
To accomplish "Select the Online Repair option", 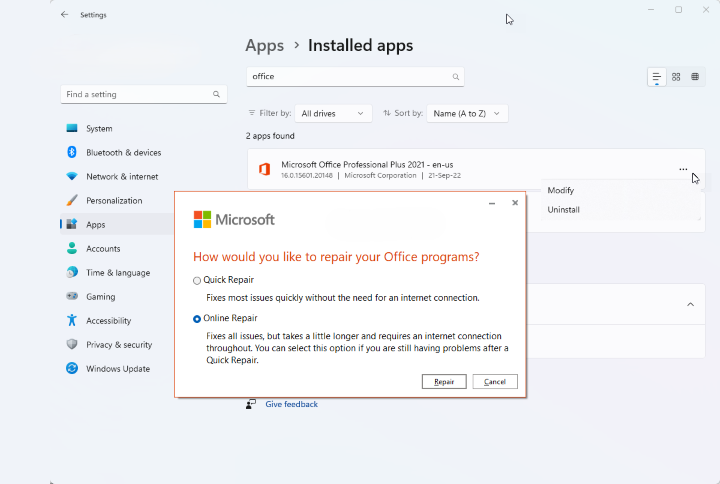I will coord(197,319).
